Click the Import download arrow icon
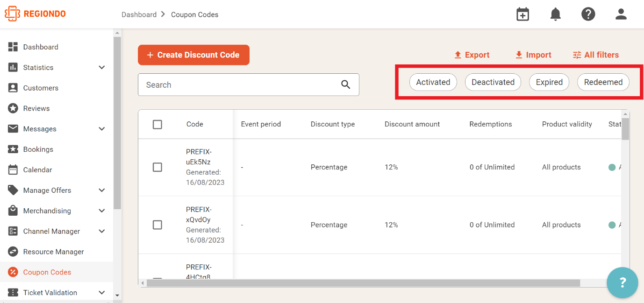The width and height of the screenshot is (644, 303). [x=519, y=55]
